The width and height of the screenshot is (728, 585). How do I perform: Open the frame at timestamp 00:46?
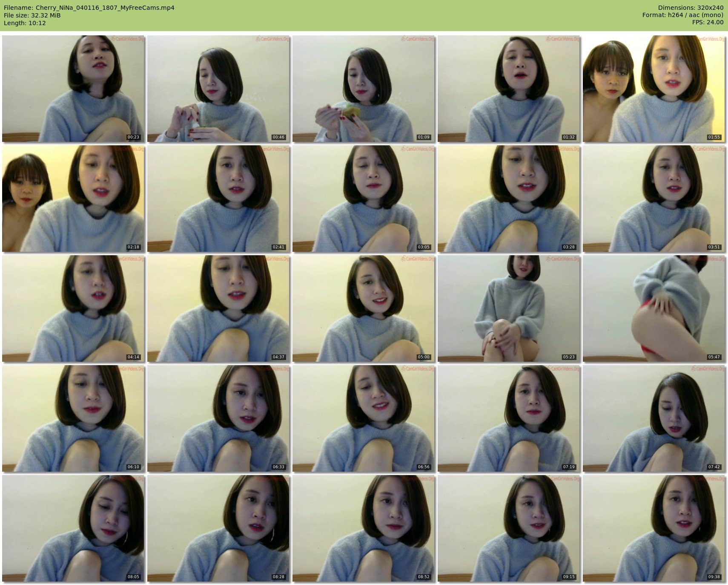click(x=218, y=89)
